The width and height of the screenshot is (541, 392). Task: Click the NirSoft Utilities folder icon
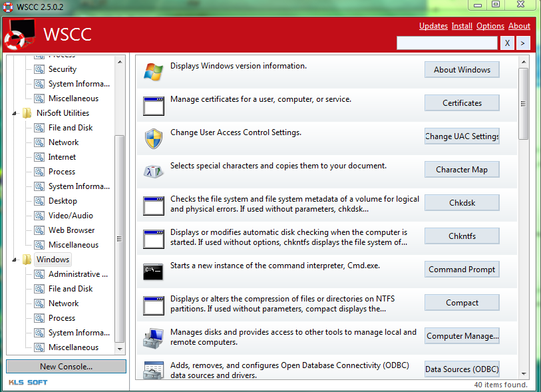(x=27, y=113)
